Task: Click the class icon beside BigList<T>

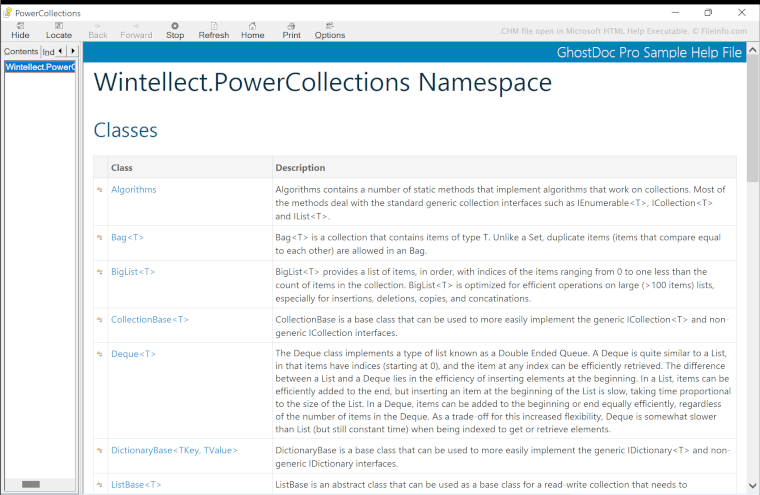Action: click(x=100, y=272)
